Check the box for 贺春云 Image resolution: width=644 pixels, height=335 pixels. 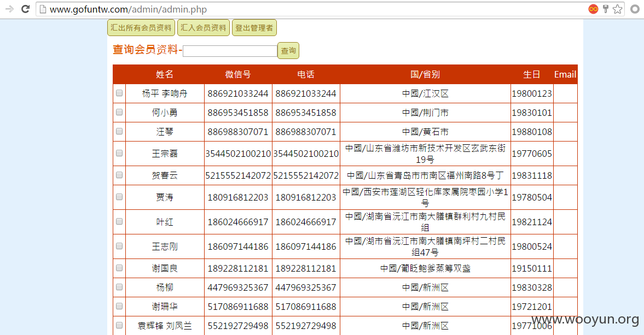pyautogui.click(x=119, y=175)
